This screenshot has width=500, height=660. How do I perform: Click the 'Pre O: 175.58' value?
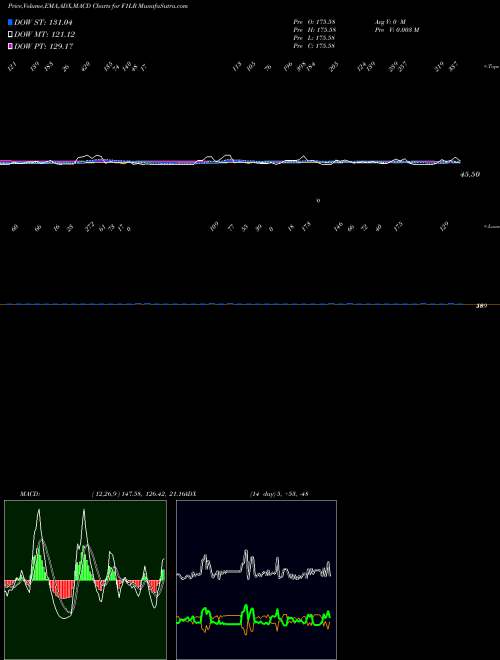314,22
